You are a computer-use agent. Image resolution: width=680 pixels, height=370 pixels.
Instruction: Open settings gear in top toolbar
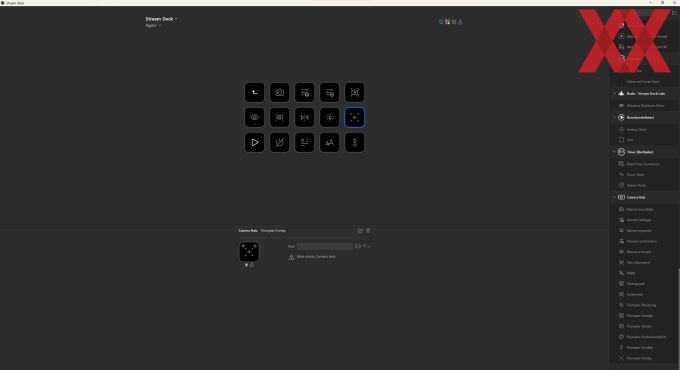click(x=454, y=22)
